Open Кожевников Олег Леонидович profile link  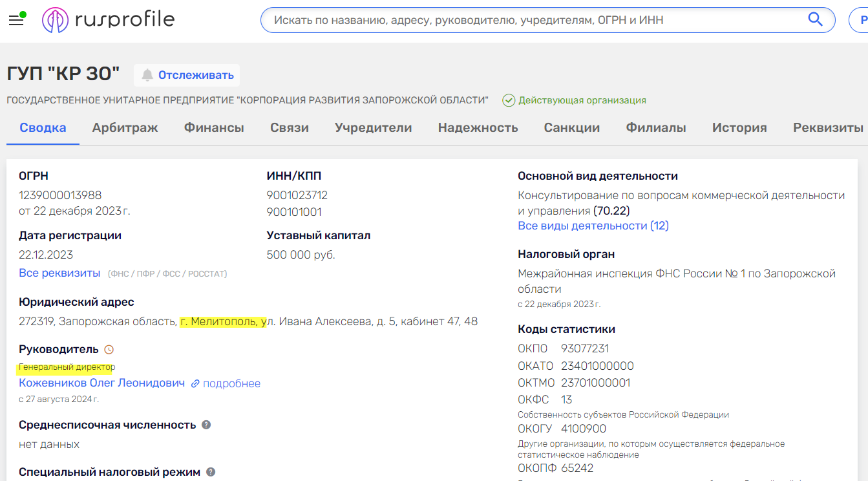(x=101, y=383)
